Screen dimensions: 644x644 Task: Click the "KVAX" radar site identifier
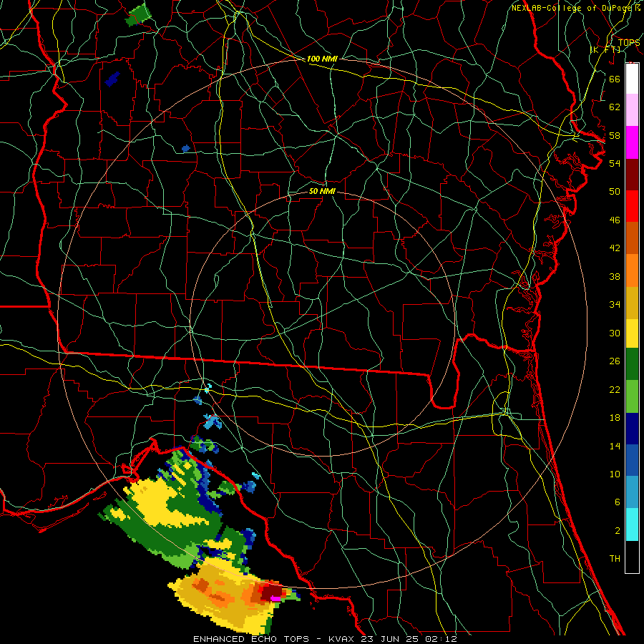tap(343, 639)
